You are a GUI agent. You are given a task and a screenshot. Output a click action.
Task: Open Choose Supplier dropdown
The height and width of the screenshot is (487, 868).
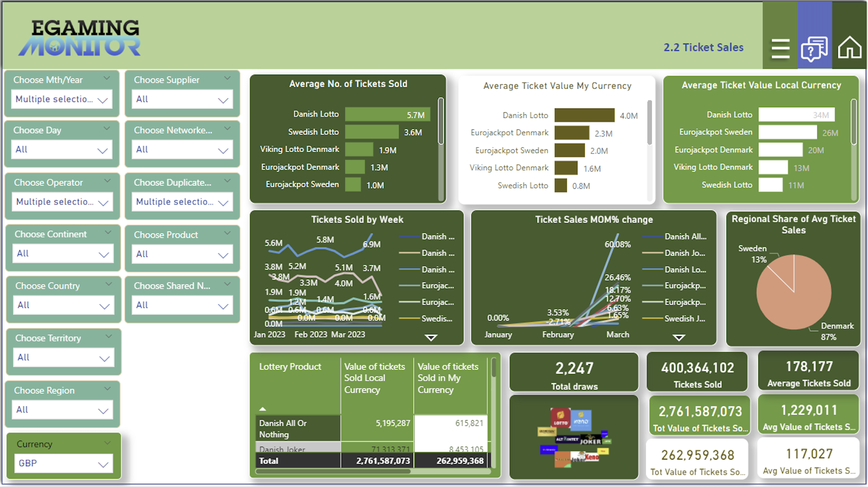click(x=182, y=99)
